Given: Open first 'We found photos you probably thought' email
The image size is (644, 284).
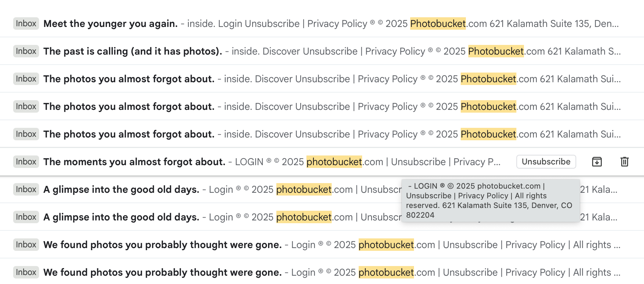Looking at the screenshot, I should (163, 245).
